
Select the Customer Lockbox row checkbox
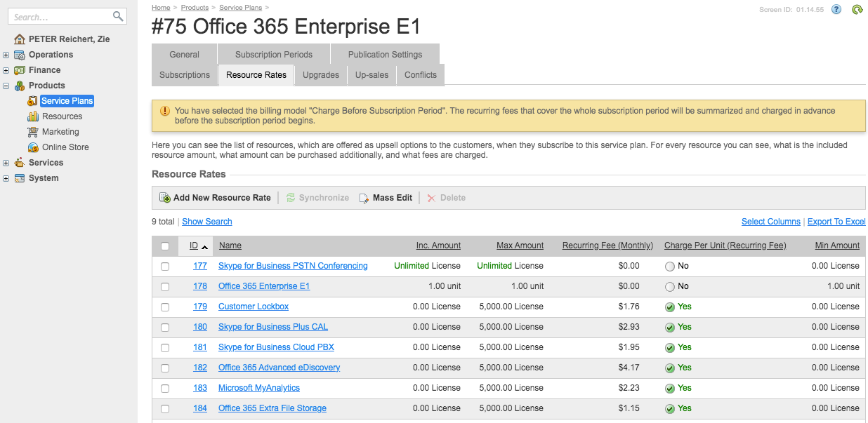tap(165, 307)
